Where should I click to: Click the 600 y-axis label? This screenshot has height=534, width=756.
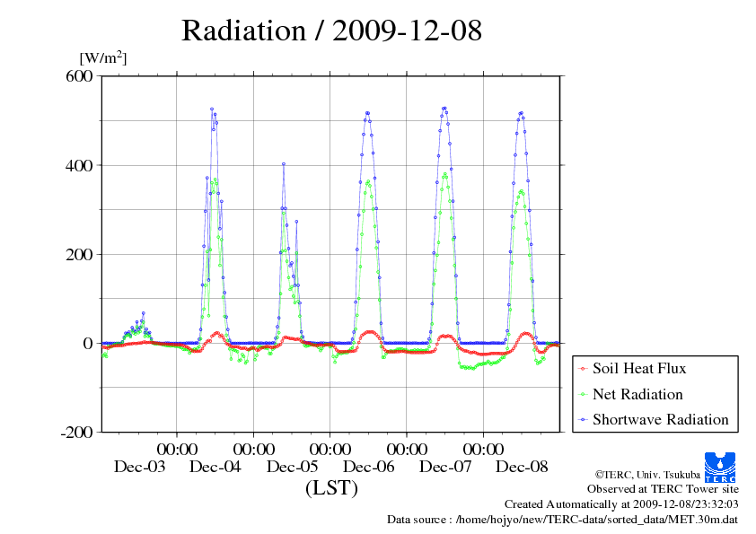[x=79, y=76]
